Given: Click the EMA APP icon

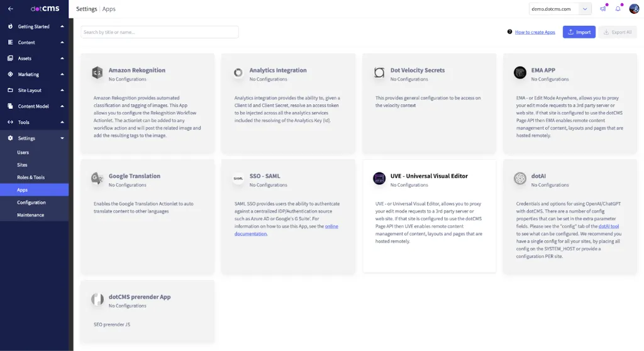Looking at the screenshot, I should pos(519,73).
